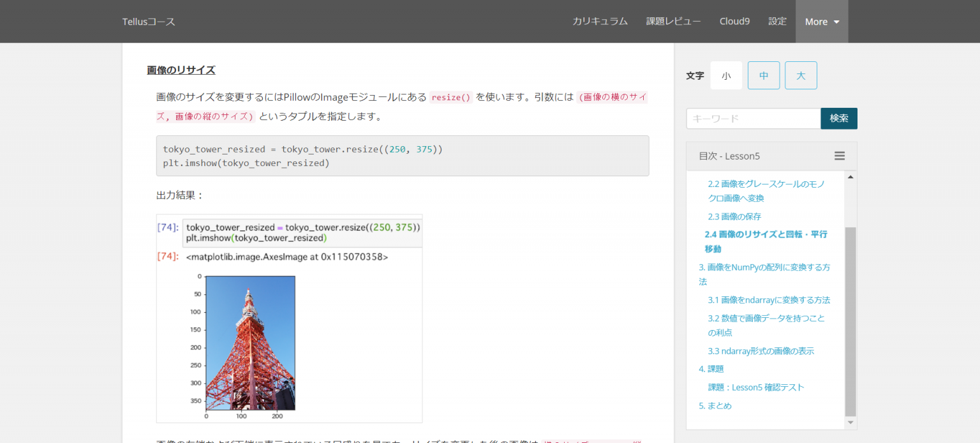Jump to 3.3 ndarray形式の画像の表示

pos(761,350)
